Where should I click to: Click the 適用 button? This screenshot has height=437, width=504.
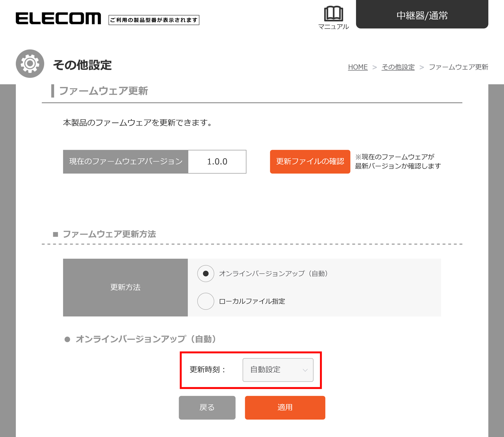(285, 408)
